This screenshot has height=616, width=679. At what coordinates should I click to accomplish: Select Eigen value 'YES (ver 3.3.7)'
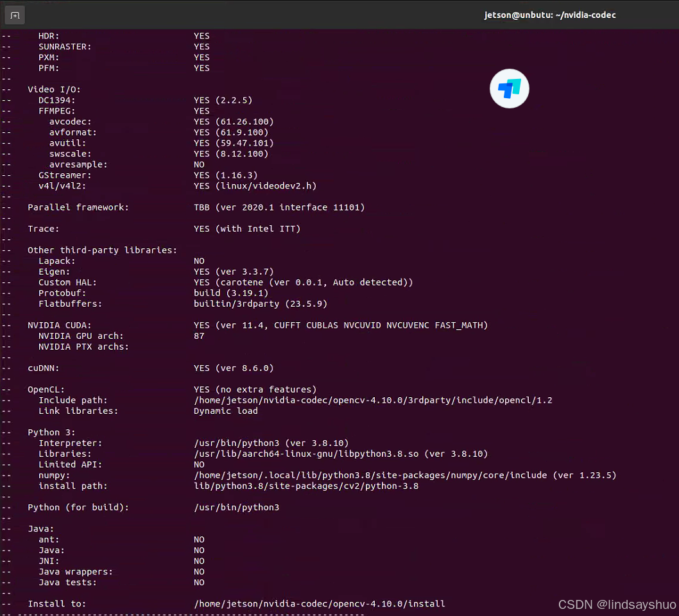[234, 272]
